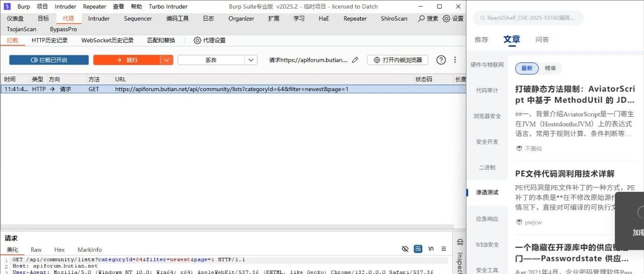The width and height of the screenshot is (644, 274).
Task: Choose 硬件与物联网 category in sidebar
Action: 487,65
